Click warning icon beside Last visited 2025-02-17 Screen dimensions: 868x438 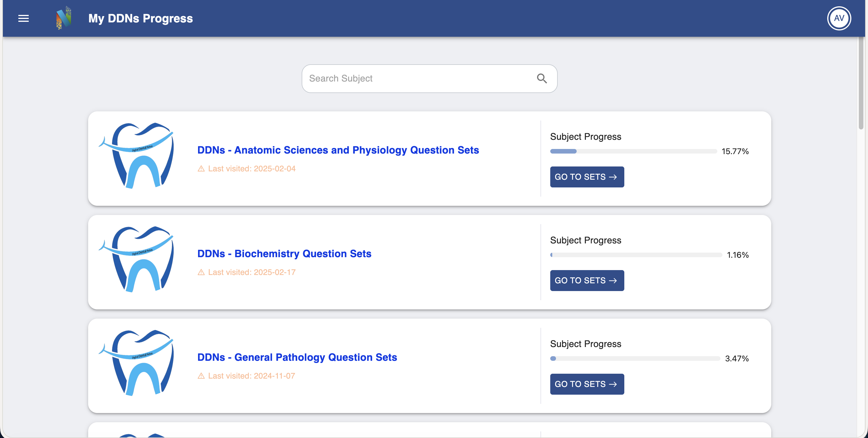click(201, 272)
